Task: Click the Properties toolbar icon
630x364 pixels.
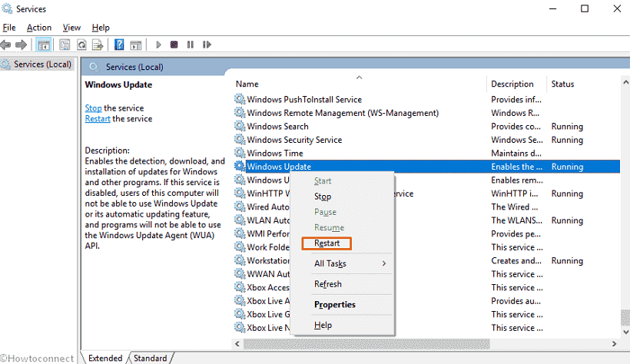Action: 65,45
